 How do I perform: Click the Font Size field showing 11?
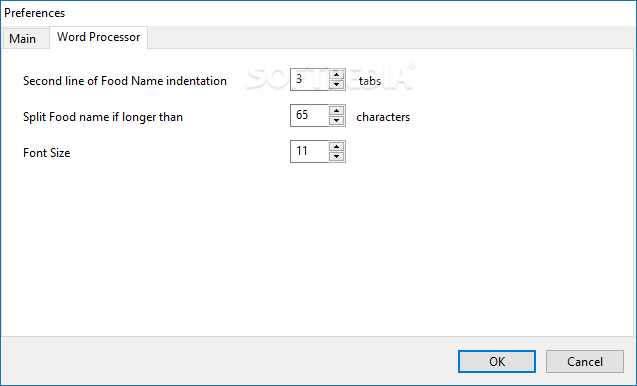[x=309, y=151]
